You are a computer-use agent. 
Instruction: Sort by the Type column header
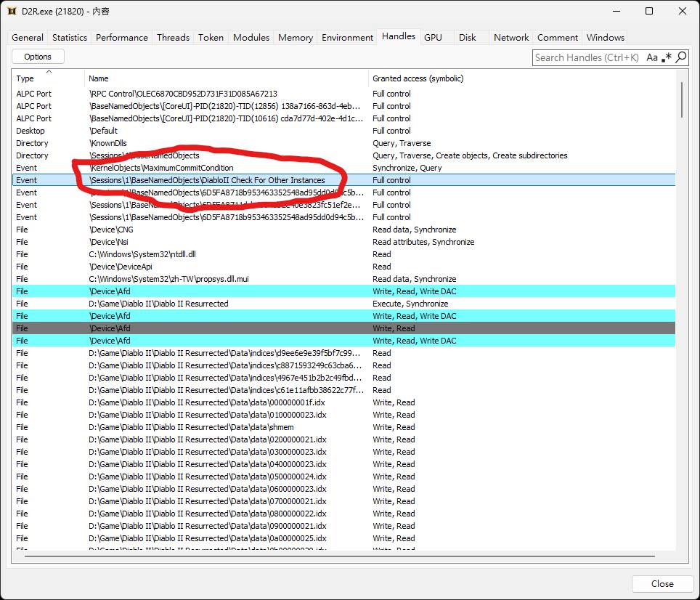(48, 78)
